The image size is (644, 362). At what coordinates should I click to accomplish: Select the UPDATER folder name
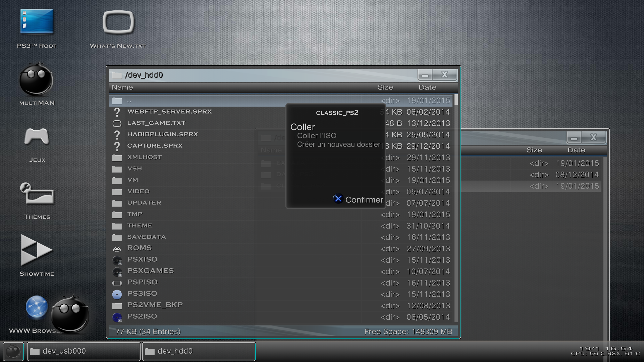pyautogui.click(x=144, y=203)
